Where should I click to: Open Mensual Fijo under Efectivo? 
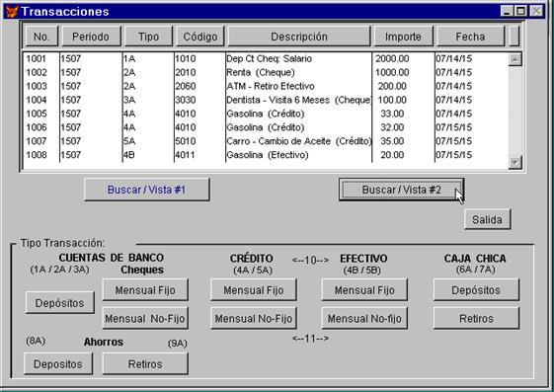tap(364, 290)
